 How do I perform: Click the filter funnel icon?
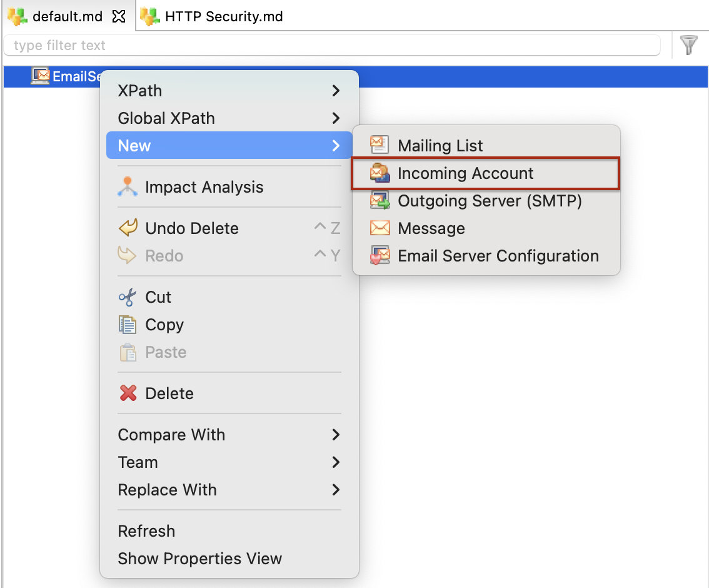click(x=688, y=45)
